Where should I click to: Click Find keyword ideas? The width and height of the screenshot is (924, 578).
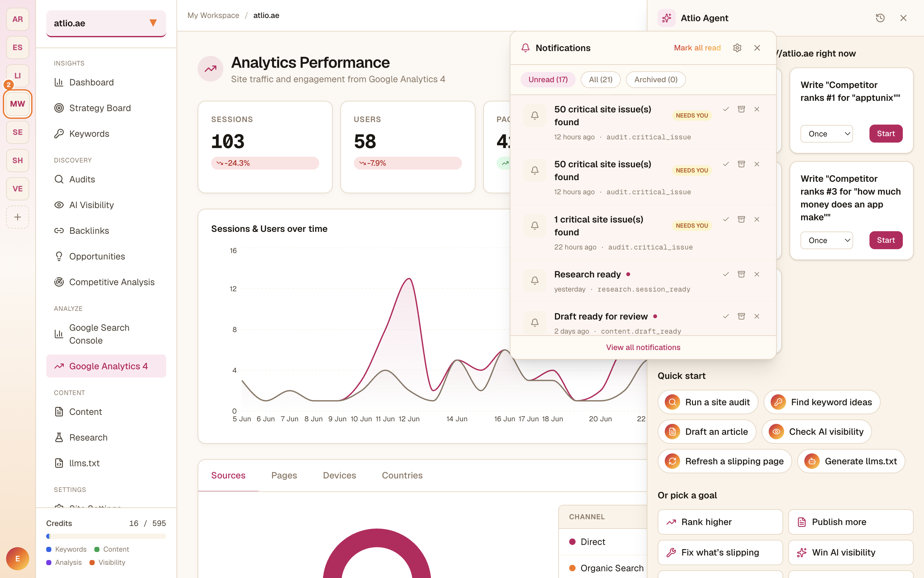click(x=822, y=402)
